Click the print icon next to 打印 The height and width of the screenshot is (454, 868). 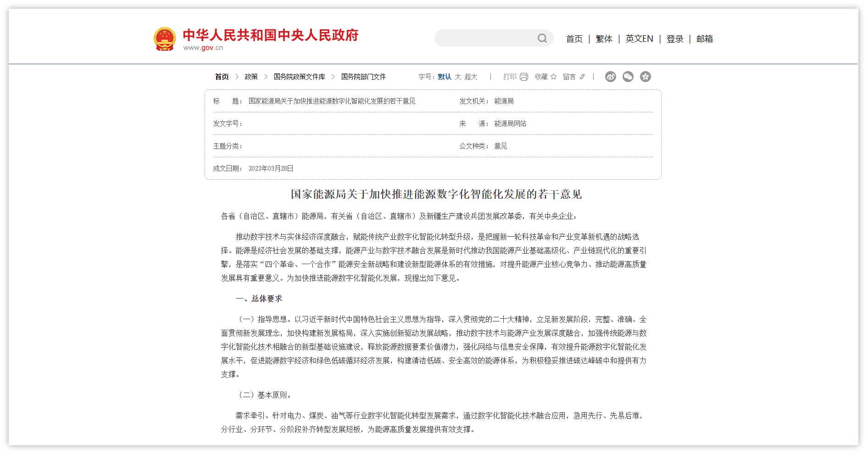pos(523,77)
